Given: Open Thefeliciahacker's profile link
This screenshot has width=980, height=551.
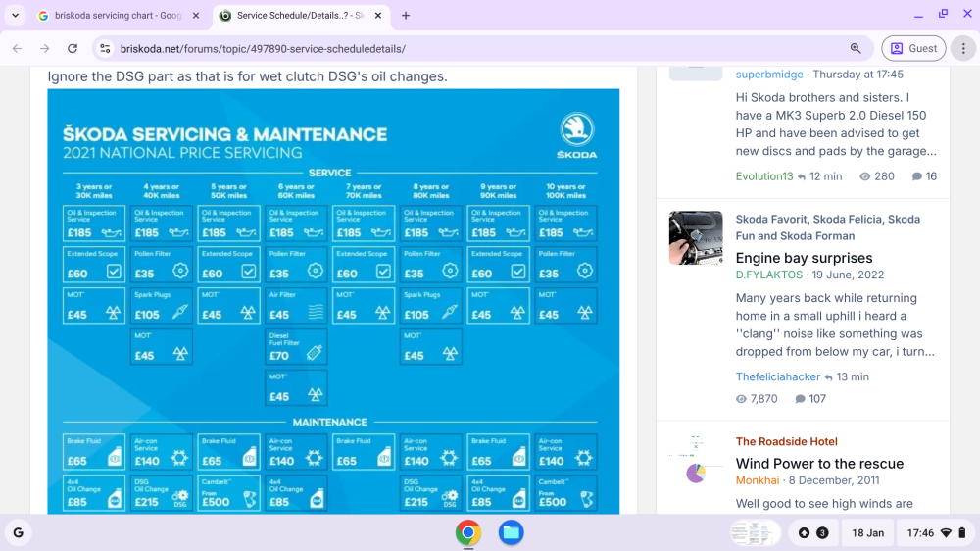Looking at the screenshot, I should point(777,376).
